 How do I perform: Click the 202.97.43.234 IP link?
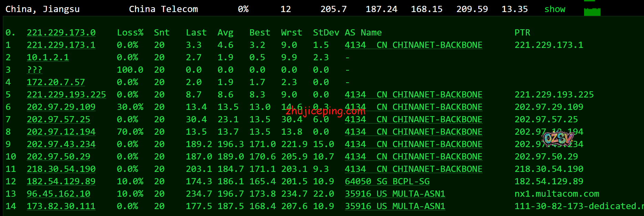click(x=61, y=144)
